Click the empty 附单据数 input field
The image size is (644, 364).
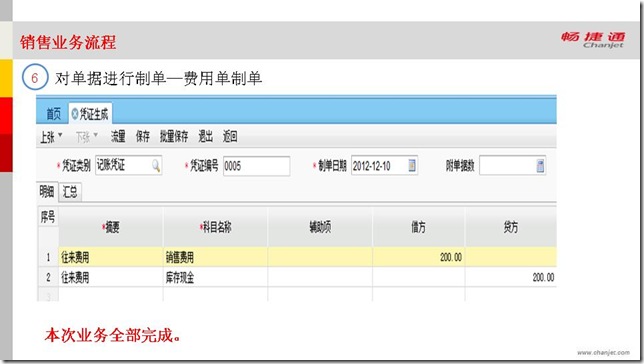tap(512, 166)
